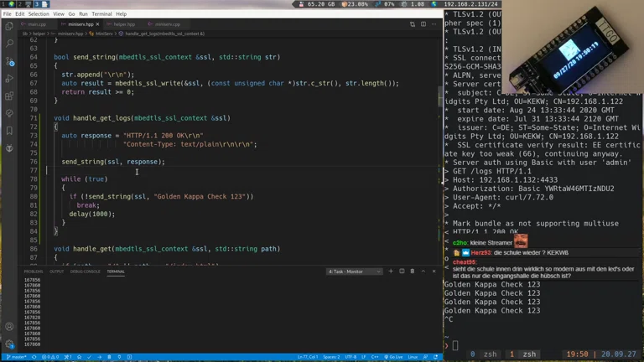Select C++ language mode in status bar
This screenshot has width=644, height=362.
[x=376, y=357]
